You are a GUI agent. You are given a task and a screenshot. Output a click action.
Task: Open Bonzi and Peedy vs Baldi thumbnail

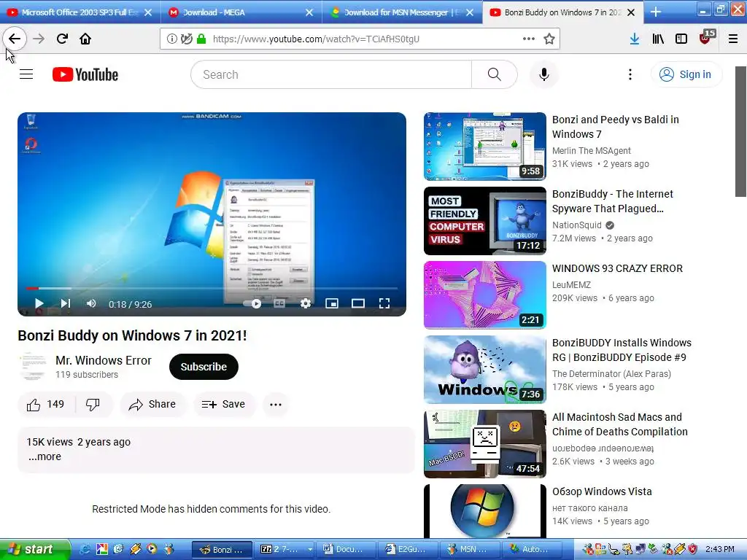tap(485, 146)
